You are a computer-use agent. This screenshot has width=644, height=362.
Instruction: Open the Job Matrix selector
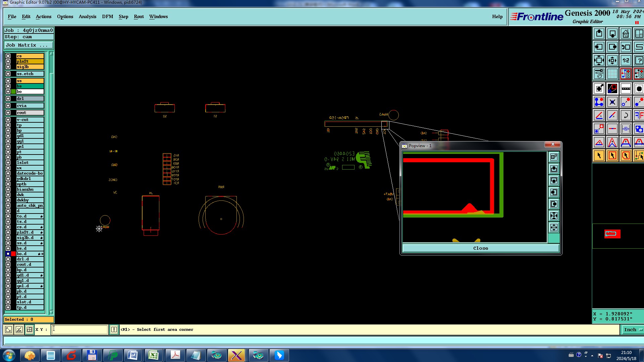pyautogui.click(x=29, y=45)
